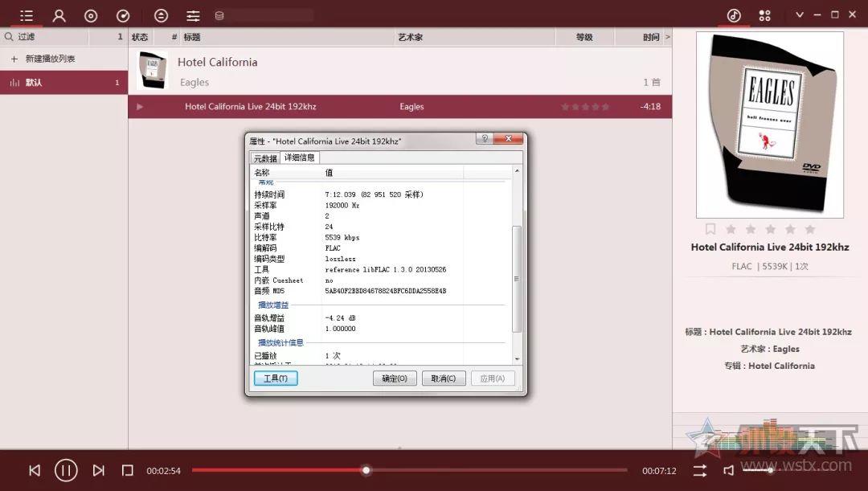868x491 pixels.
Task: Select 音轨增益 -4.24 dB row
Action: point(381,318)
